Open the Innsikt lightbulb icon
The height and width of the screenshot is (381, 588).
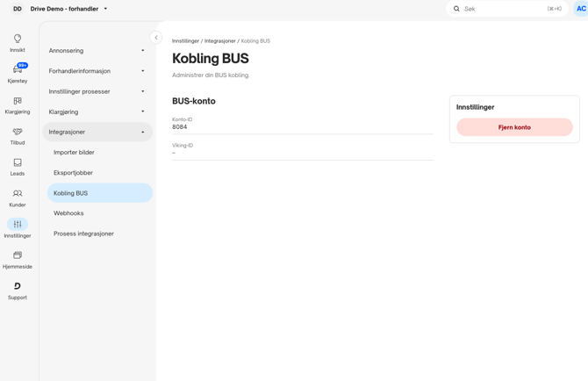[18, 39]
